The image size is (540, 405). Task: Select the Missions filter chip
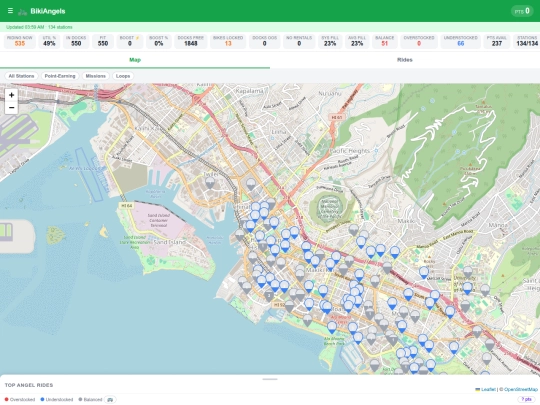[x=96, y=76]
